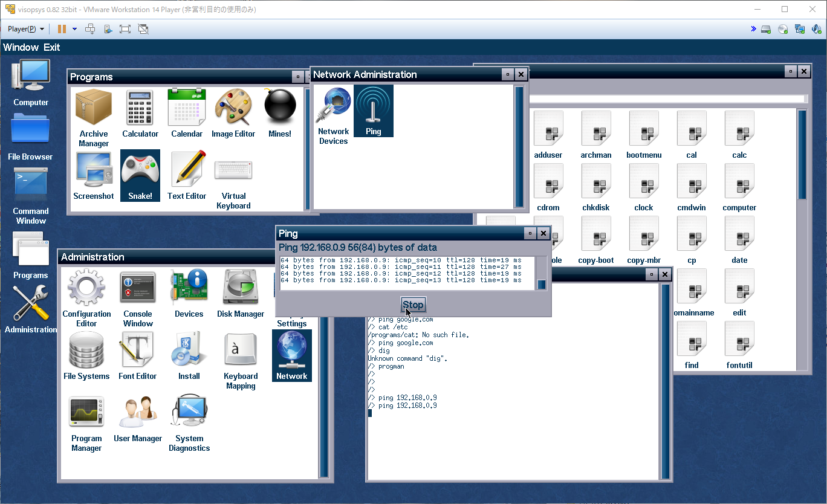
Task: Click the file browser vertical scrollbar
Action: (802, 239)
